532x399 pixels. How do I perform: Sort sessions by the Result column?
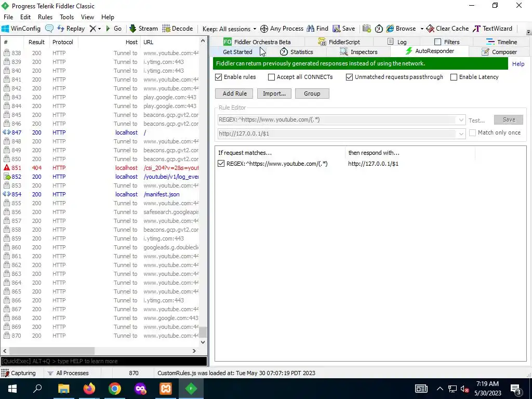[x=36, y=42]
